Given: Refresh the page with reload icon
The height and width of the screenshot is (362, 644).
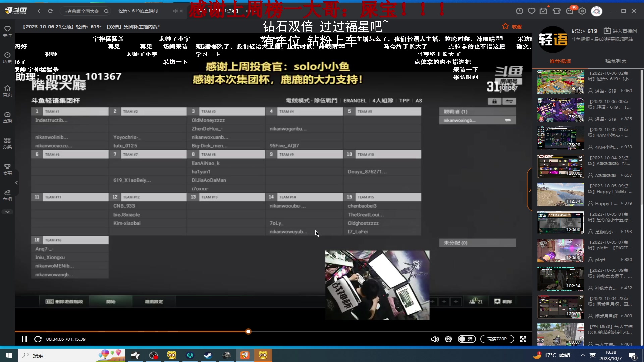Looking at the screenshot, I should point(50,11).
